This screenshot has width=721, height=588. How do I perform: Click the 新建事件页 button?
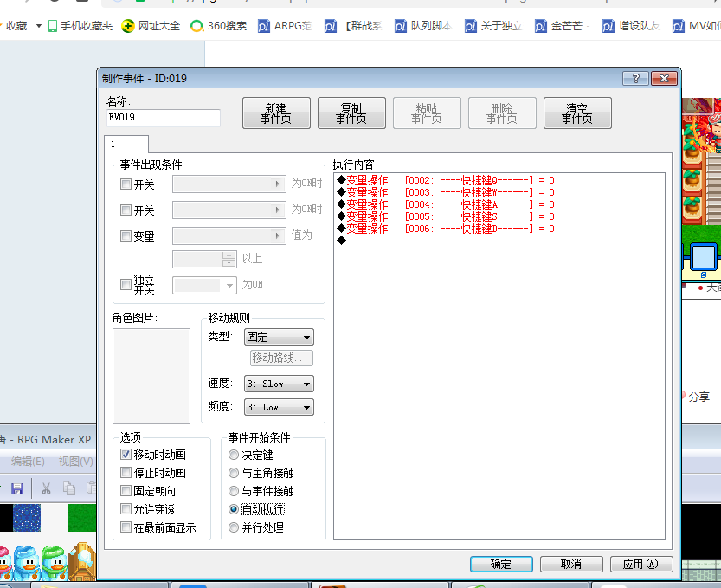coord(276,113)
